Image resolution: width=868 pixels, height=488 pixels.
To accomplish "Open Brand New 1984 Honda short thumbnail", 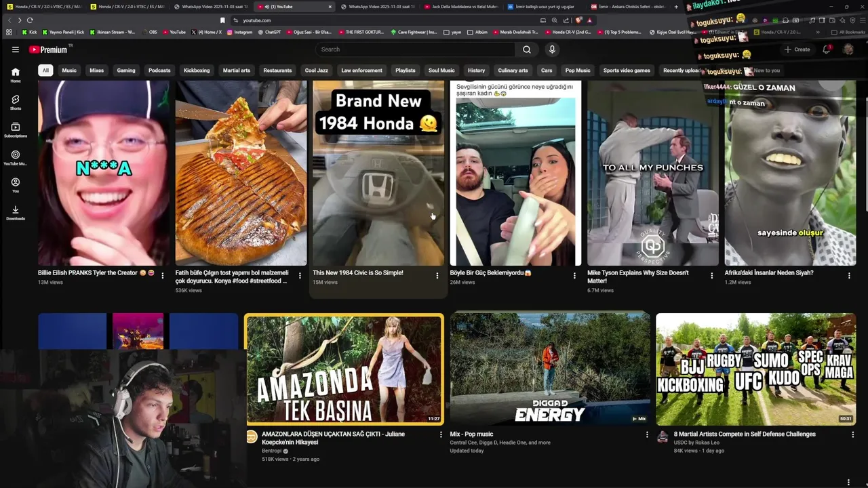I will [378, 173].
